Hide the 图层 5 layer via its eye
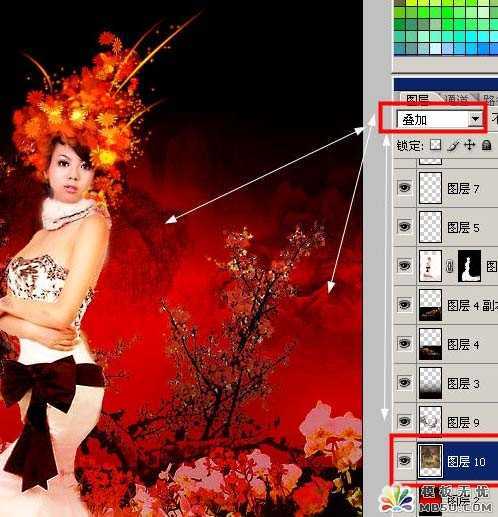The height and width of the screenshot is (517, 498). coord(405,227)
